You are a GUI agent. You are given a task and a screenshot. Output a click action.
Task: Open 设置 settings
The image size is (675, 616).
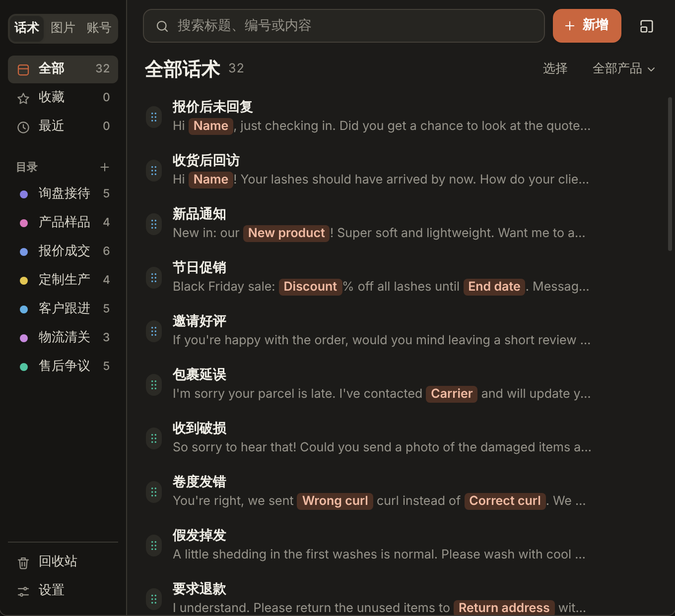coord(63,590)
